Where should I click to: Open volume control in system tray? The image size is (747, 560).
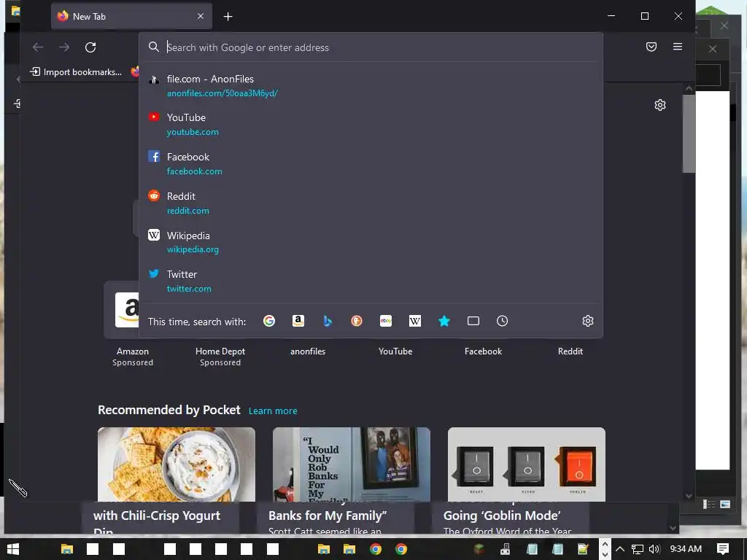click(654, 549)
